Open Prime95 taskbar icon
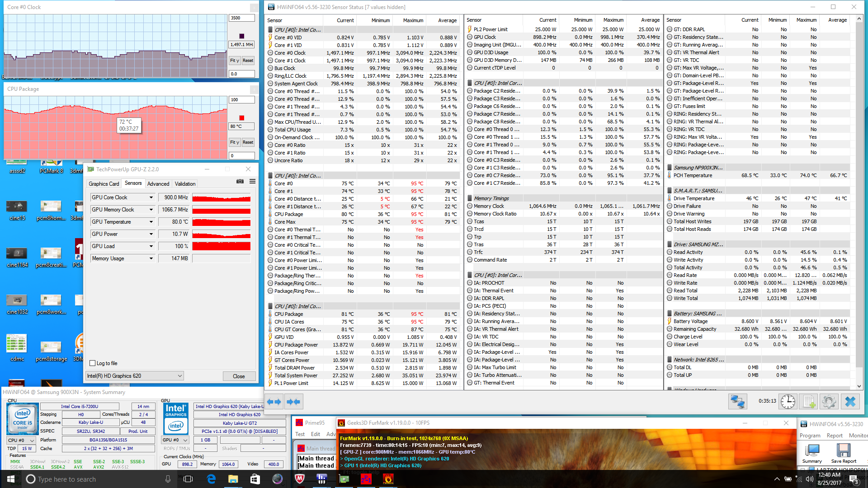Image resolution: width=868 pixels, height=488 pixels. [x=366, y=479]
